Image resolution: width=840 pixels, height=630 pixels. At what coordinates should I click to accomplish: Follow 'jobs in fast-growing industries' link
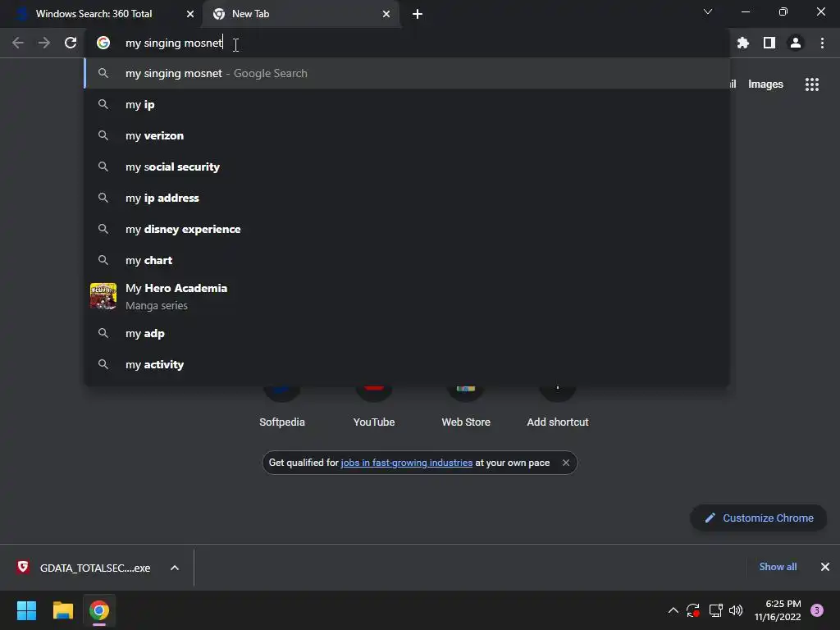[x=407, y=463]
